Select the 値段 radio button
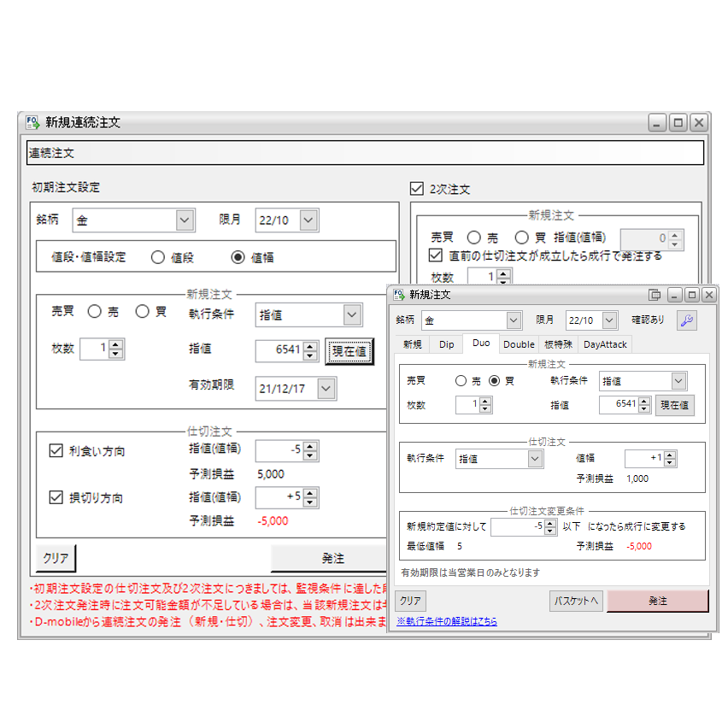 point(158,257)
